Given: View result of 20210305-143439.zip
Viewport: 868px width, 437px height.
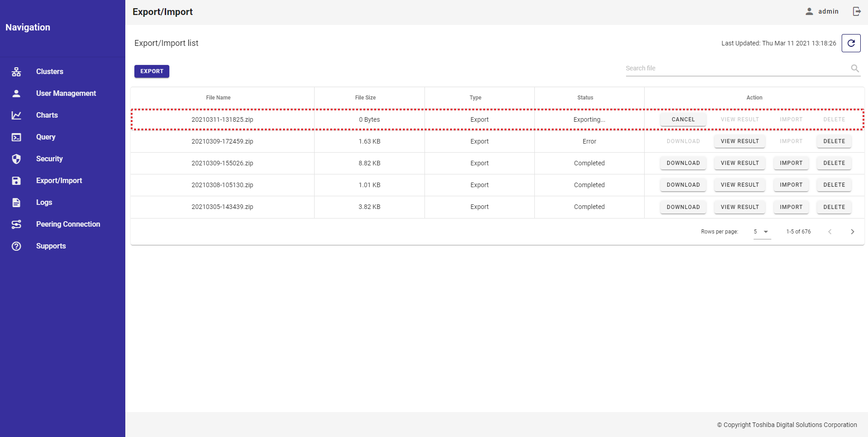Looking at the screenshot, I should tap(740, 207).
